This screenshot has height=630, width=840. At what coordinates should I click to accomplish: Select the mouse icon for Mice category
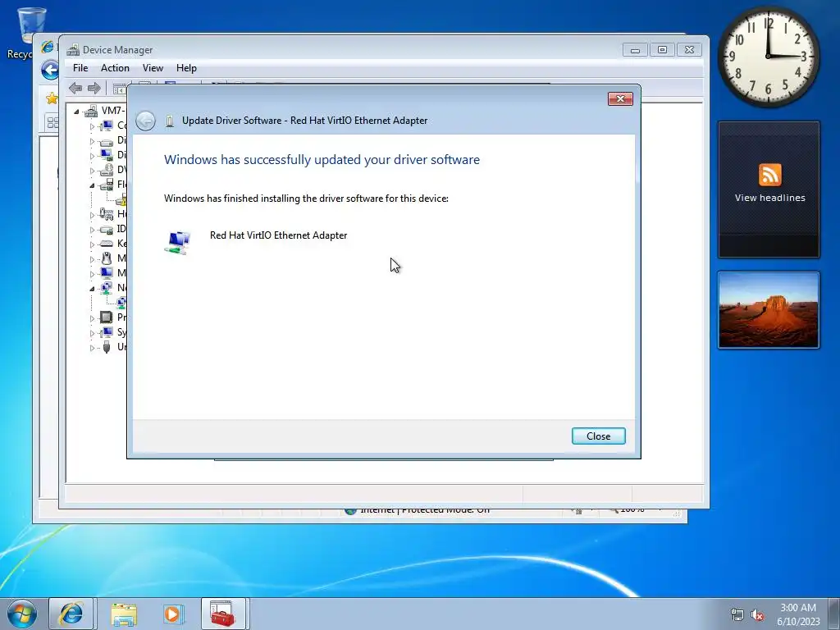(x=106, y=258)
